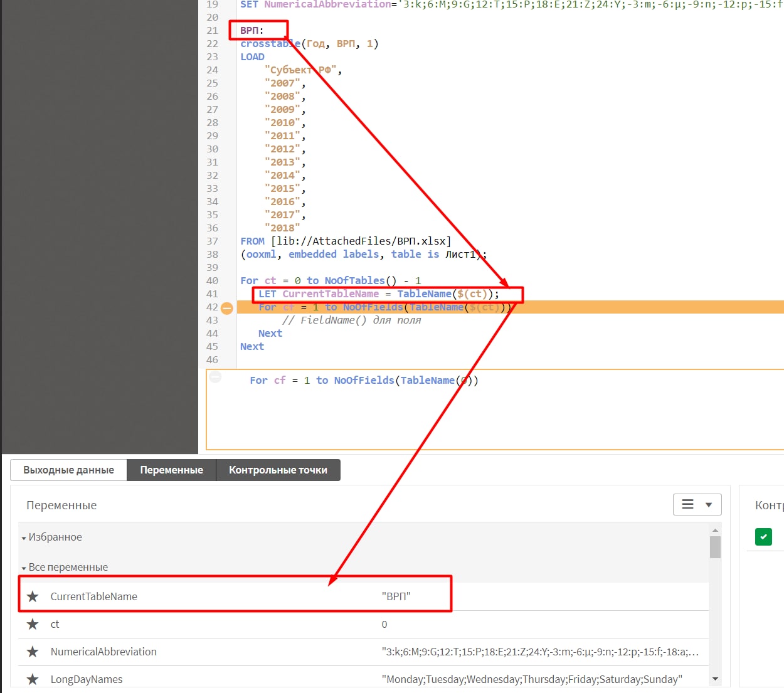Click the inner Next statement on line 44
Viewport: 784px width, 693px height.
[270, 333]
